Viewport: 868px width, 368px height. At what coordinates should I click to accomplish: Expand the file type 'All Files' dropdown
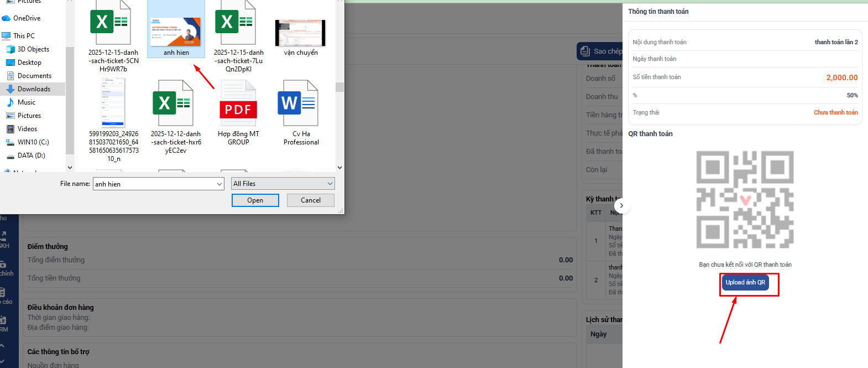click(283, 184)
